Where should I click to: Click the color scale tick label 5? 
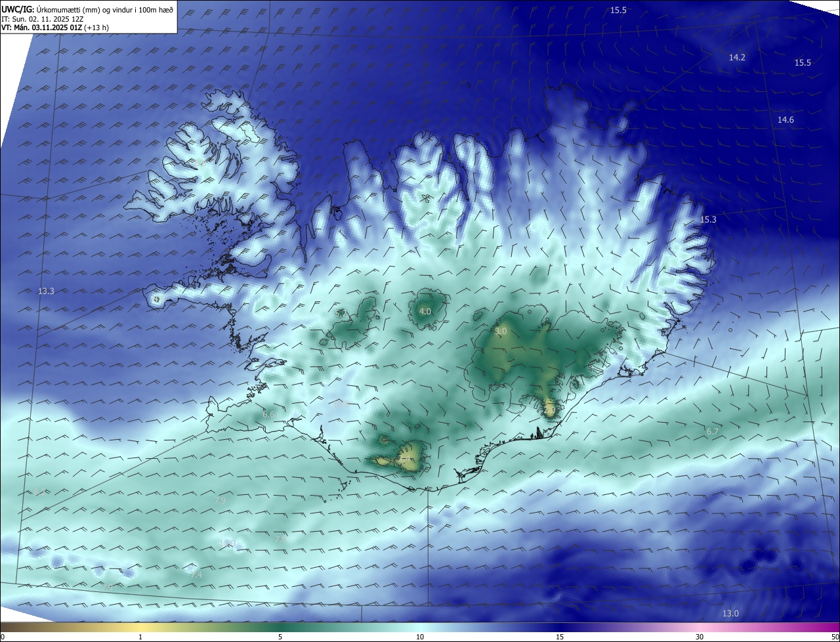(280, 637)
